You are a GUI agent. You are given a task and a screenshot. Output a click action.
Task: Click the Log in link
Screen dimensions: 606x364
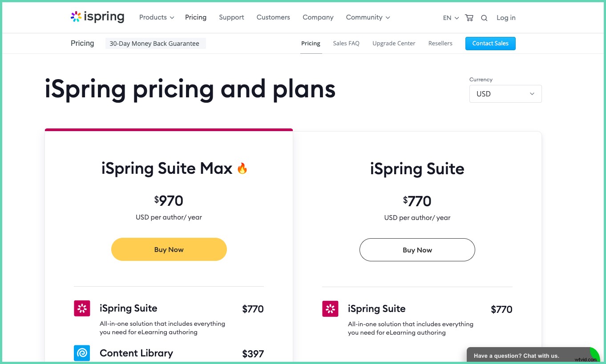click(506, 18)
